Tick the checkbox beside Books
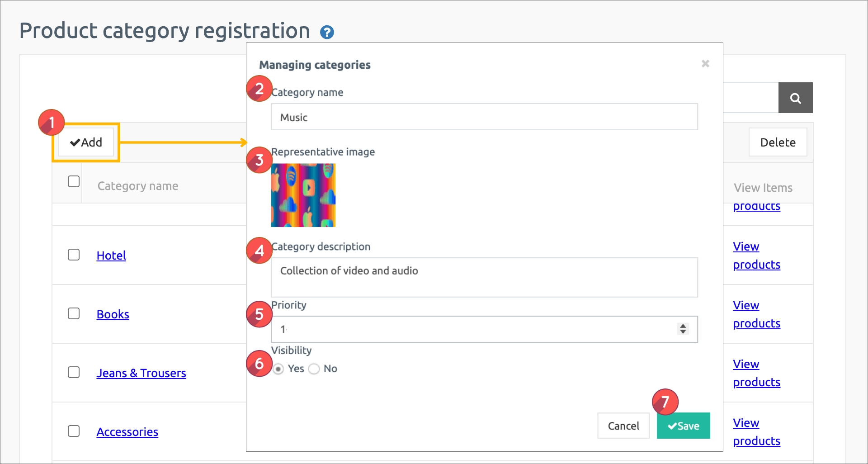Image resolution: width=868 pixels, height=464 pixels. pyautogui.click(x=74, y=313)
